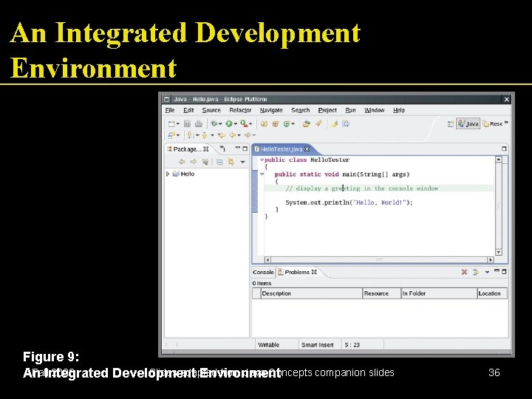Image resolution: width=532 pixels, height=399 pixels.
Task: Click the yellow Back navigation arrow
Action: [x=233, y=135]
